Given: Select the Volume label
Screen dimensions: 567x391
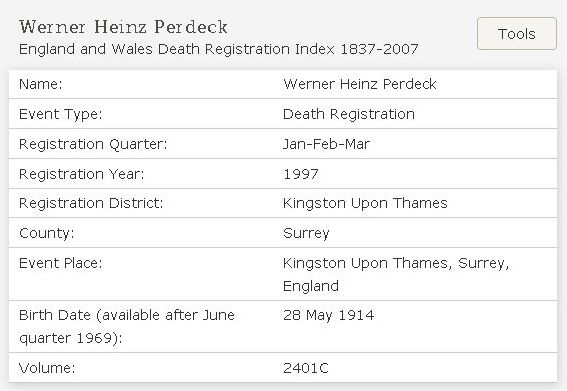Looking at the screenshot, I should coord(47,368).
